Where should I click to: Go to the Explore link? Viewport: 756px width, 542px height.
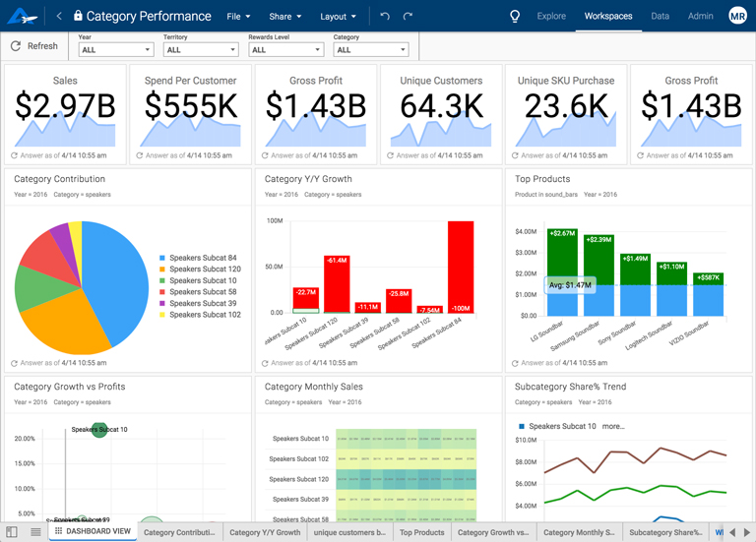click(x=551, y=16)
